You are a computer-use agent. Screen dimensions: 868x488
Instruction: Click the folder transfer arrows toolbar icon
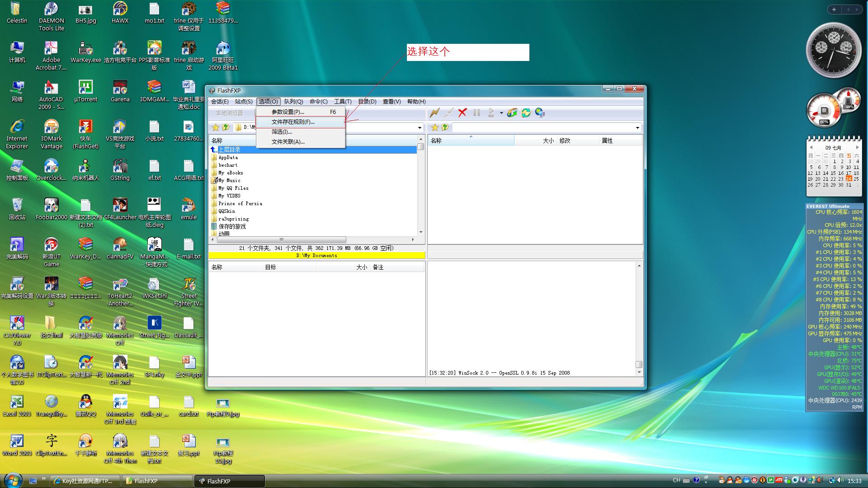[512, 113]
